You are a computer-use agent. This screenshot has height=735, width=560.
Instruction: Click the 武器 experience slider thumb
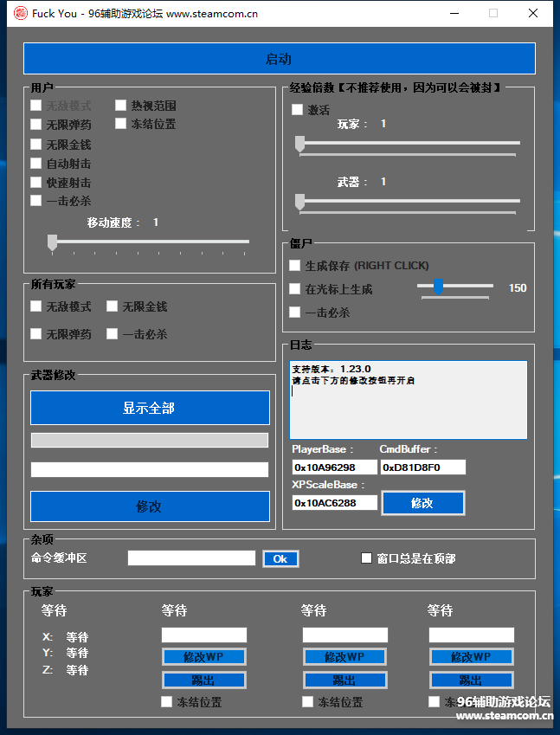300,202
